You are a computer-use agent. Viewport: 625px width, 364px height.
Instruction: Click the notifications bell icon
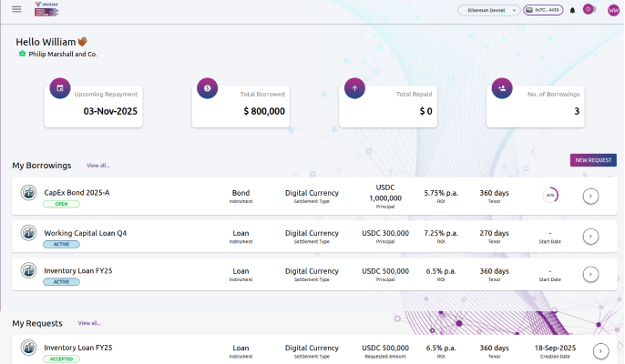572,10
